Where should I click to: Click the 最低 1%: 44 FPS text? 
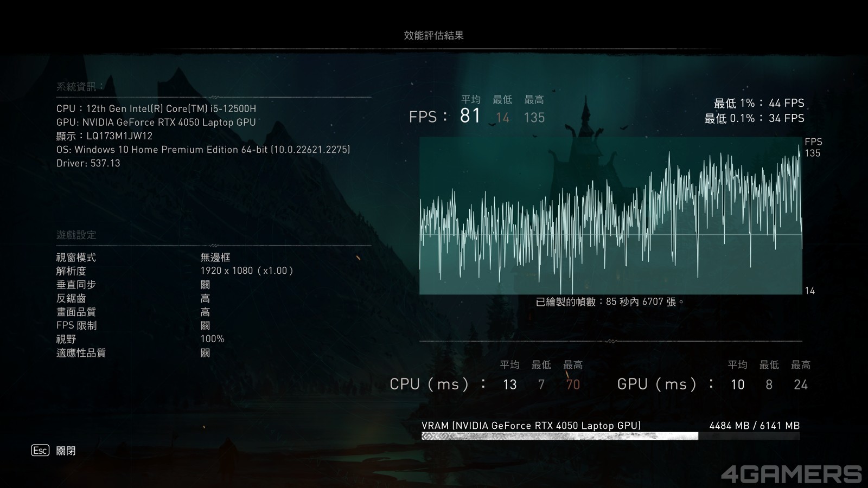coord(759,103)
